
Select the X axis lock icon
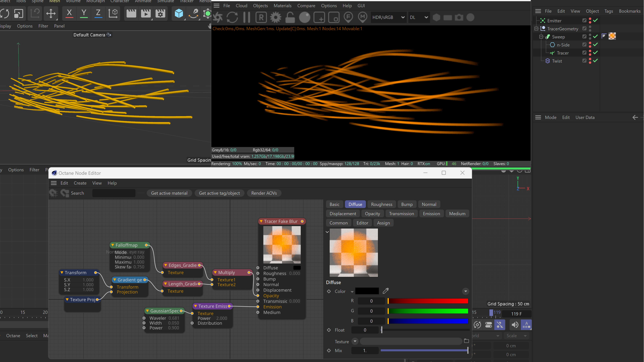click(x=69, y=13)
